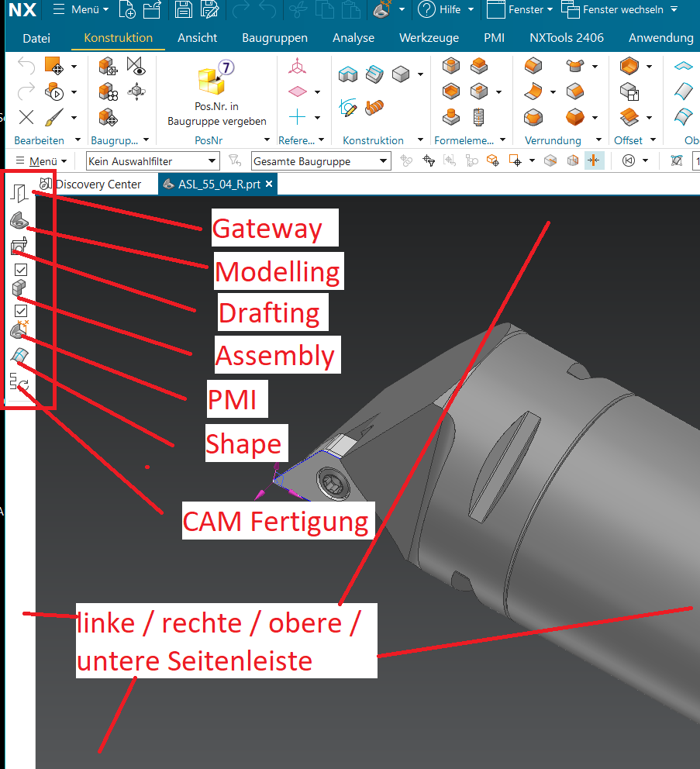Click Fenster wechseln in the title bar
Screen dimensions: 700x769
tap(619, 9)
